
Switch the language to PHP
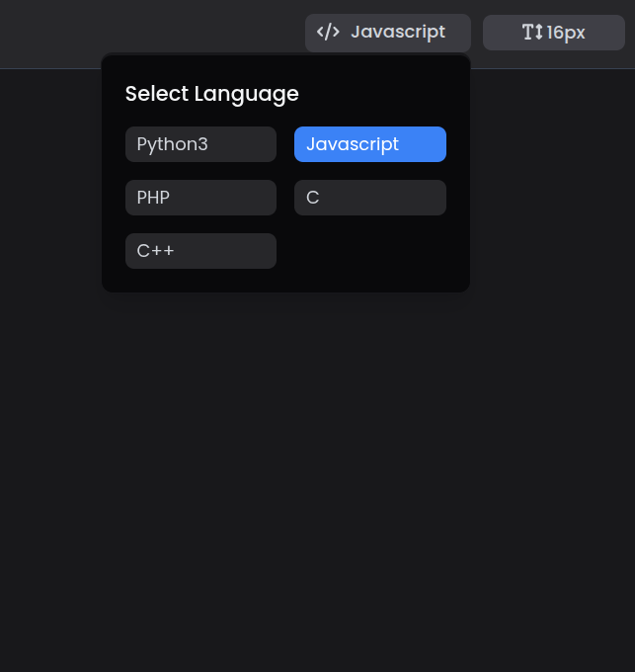[x=200, y=198]
